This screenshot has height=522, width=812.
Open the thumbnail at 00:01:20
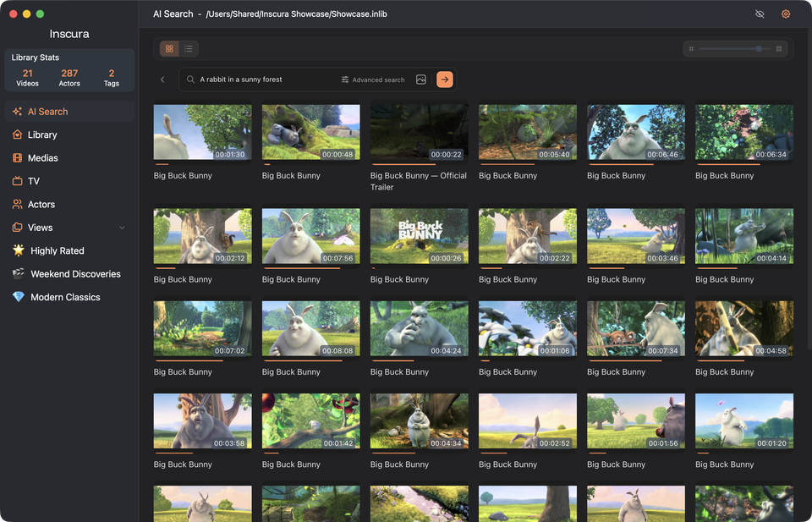[x=744, y=421]
